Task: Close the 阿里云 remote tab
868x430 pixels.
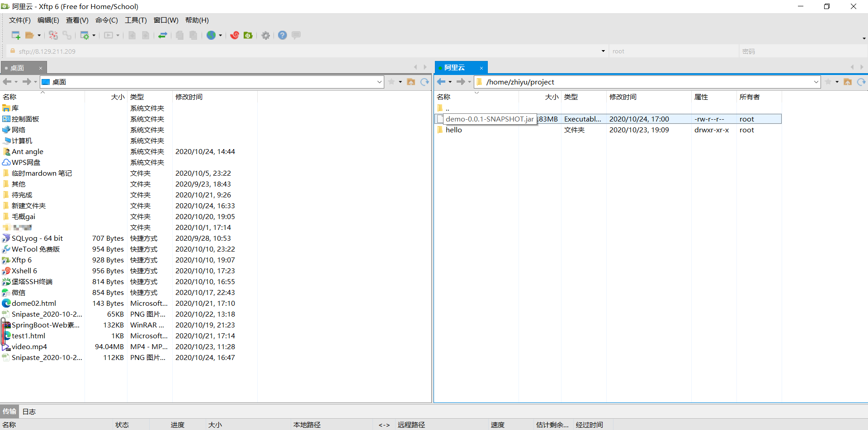Action: pos(481,68)
